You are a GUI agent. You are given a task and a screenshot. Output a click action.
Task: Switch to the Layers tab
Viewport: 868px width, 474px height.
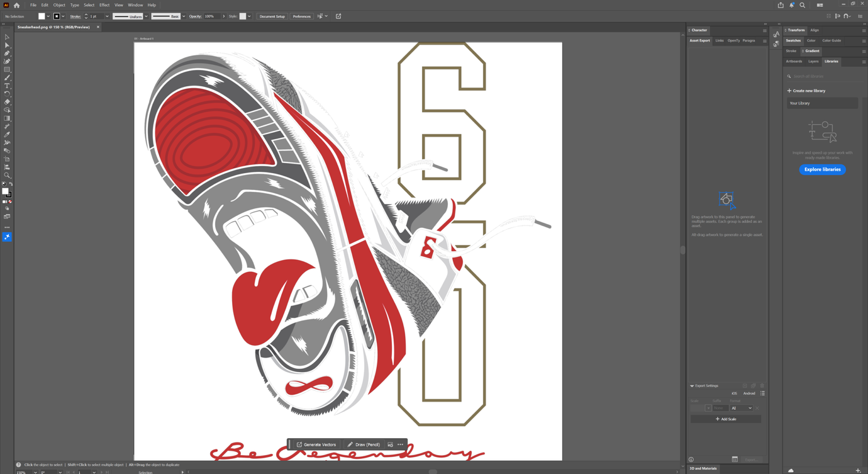click(x=813, y=62)
